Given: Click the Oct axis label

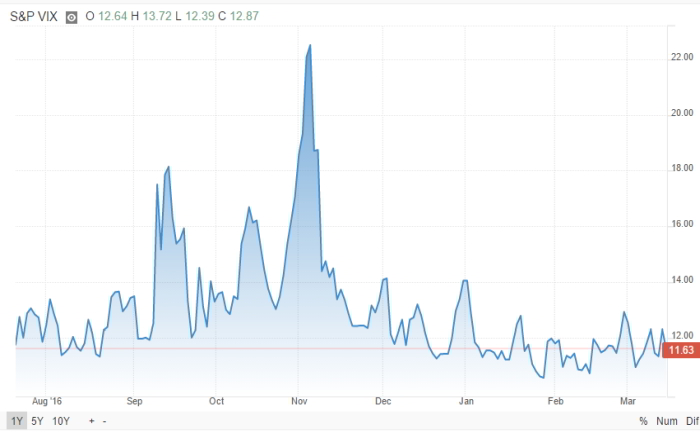Looking at the screenshot, I should pos(217,401).
